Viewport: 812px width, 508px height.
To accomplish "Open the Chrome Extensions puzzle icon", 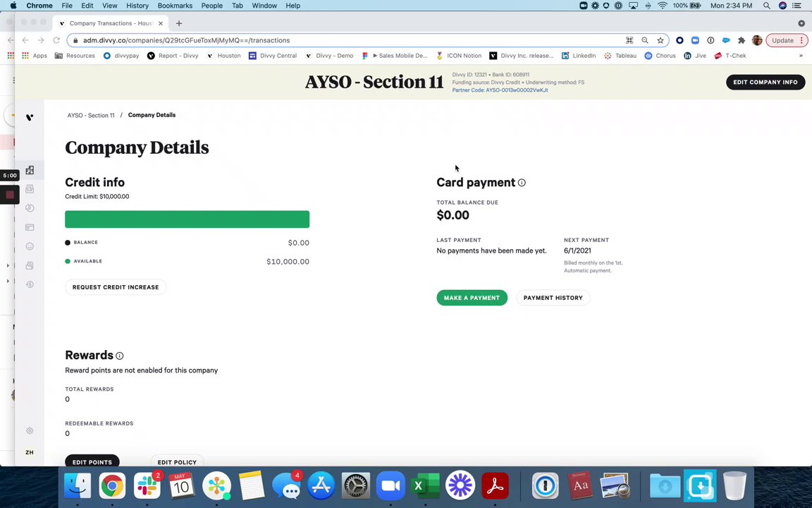I will point(742,40).
